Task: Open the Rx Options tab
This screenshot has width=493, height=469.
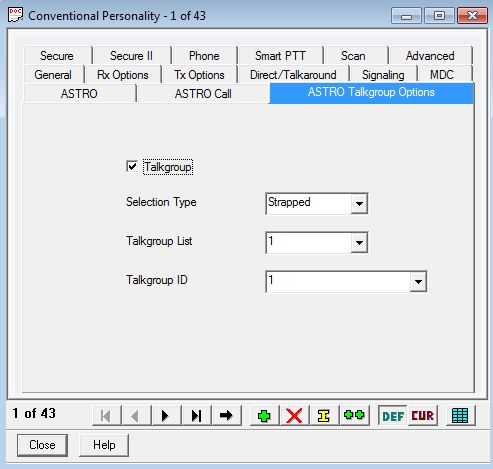Action: click(123, 75)
